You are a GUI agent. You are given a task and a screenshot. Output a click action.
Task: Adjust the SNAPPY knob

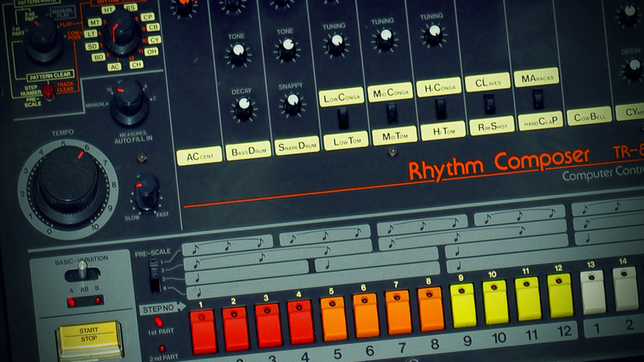coord(293,103)
